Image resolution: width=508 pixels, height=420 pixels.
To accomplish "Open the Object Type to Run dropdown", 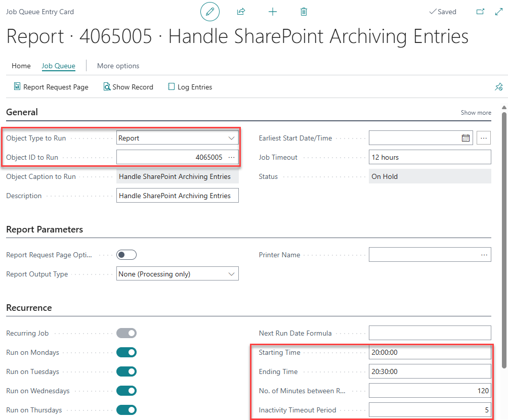I will (177, 138).
